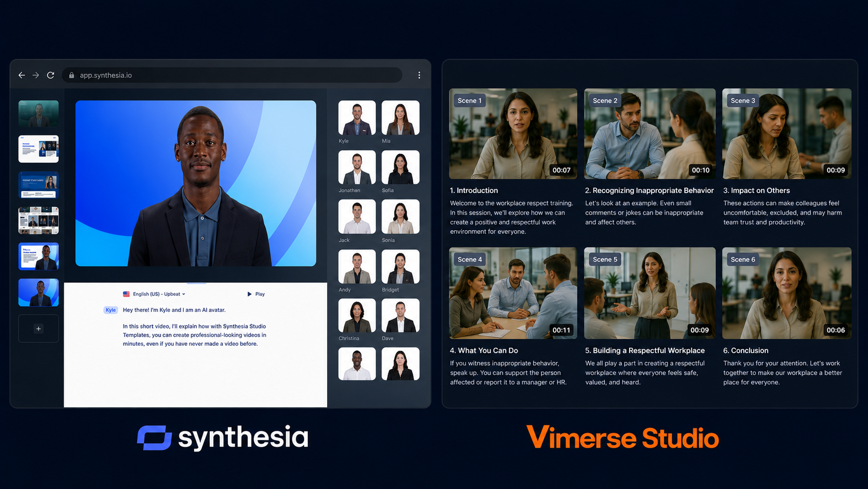Choose the Dave avatar
This screenshot has height=489, width=868.
click(400, 315)
